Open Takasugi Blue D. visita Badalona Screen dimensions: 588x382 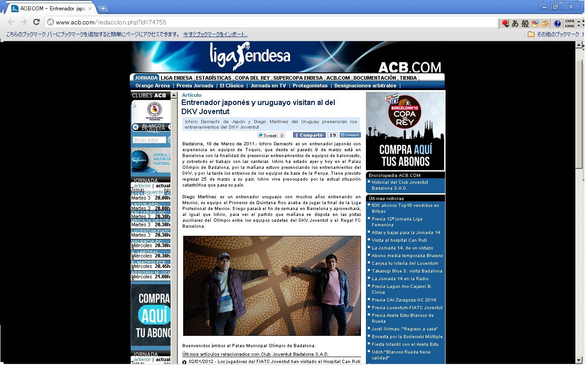(x=407, y=271)
